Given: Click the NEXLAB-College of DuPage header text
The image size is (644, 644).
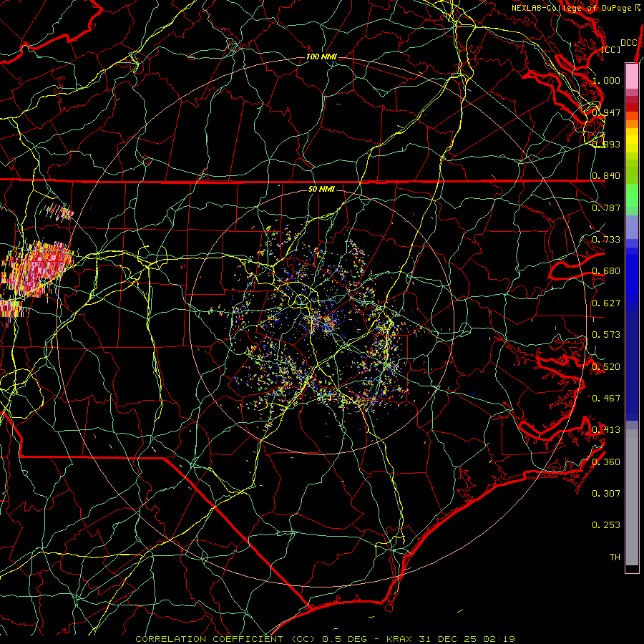Looking at the screenshot, I should pyautogui.click(x=576, y=8).
